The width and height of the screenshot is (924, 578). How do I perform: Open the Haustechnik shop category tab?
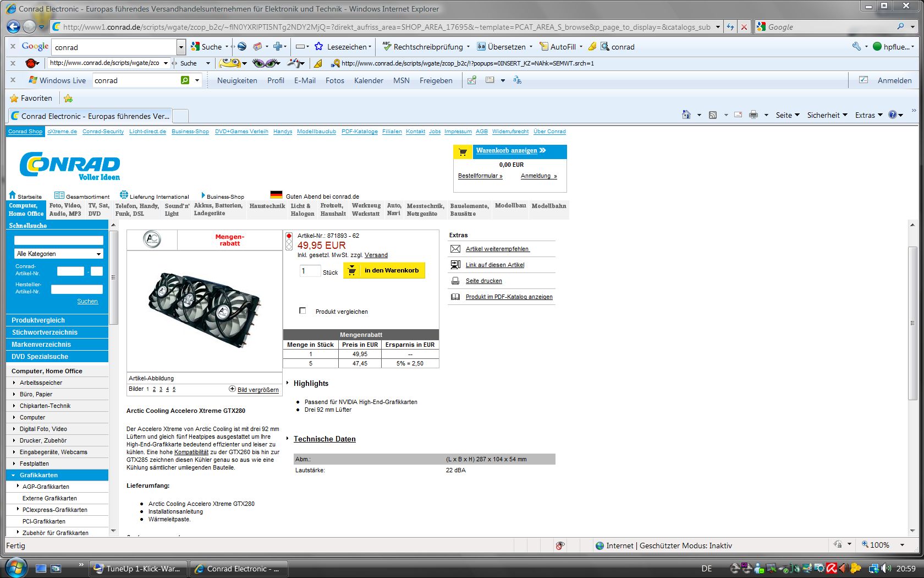point(267,206)
